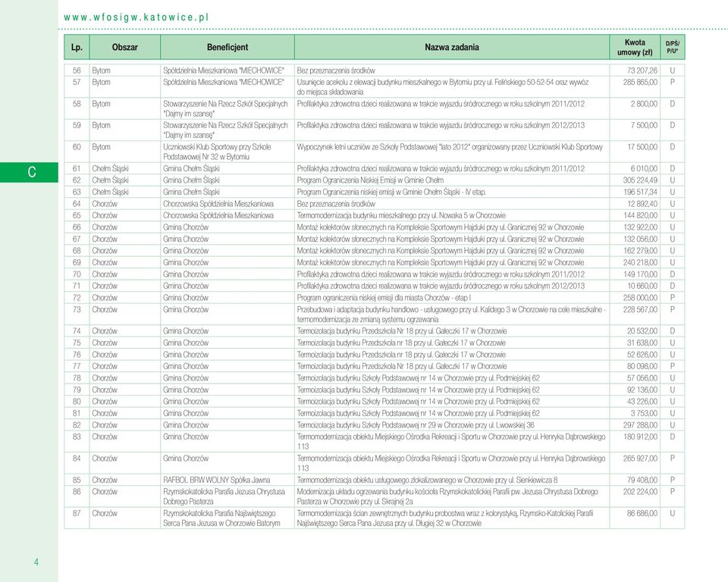Click the amount 149 170,00
This screenshot has width=728, height=582.
tap(640, 274)
